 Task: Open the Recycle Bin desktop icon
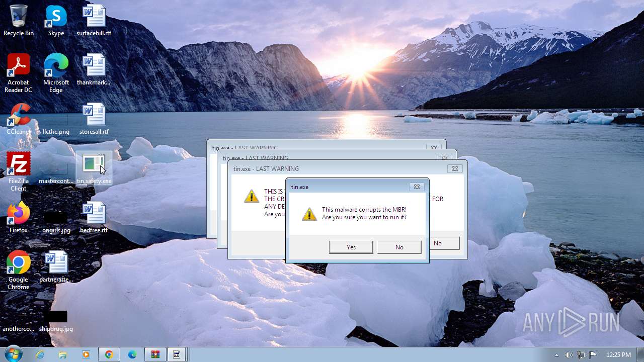(x=19, y=21)
